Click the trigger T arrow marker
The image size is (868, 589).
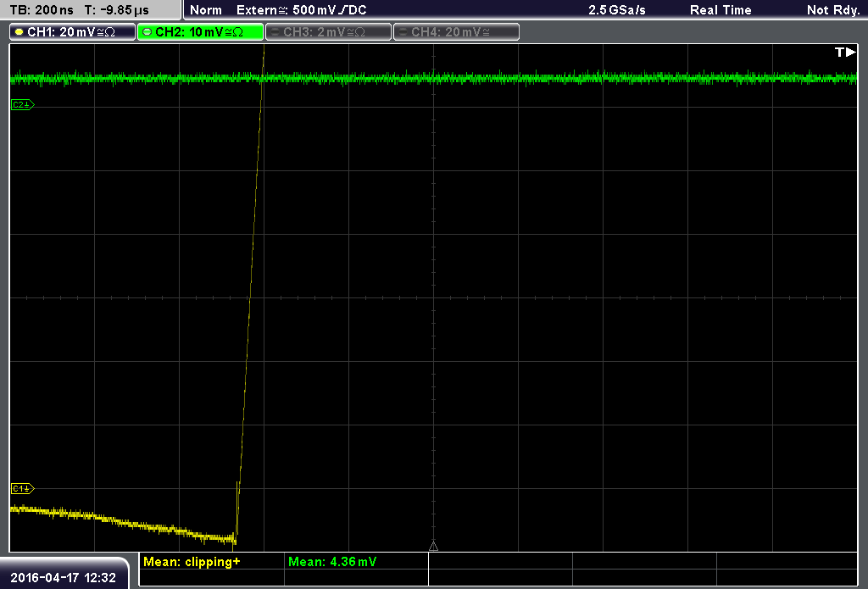point(845,52)
